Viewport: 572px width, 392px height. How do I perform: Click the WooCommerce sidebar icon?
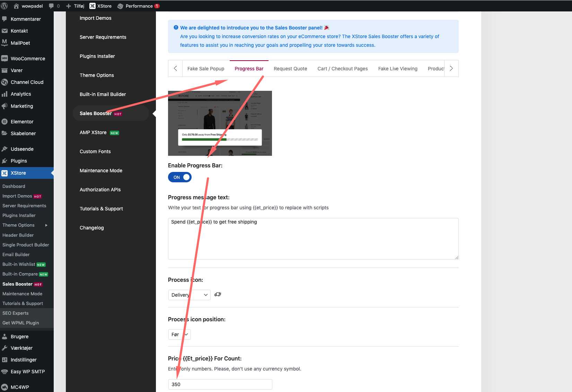pyautogui.click(x=5, y=58)
